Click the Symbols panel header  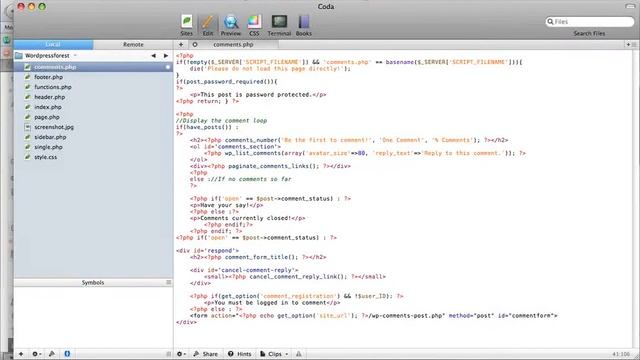coord(93,282)
